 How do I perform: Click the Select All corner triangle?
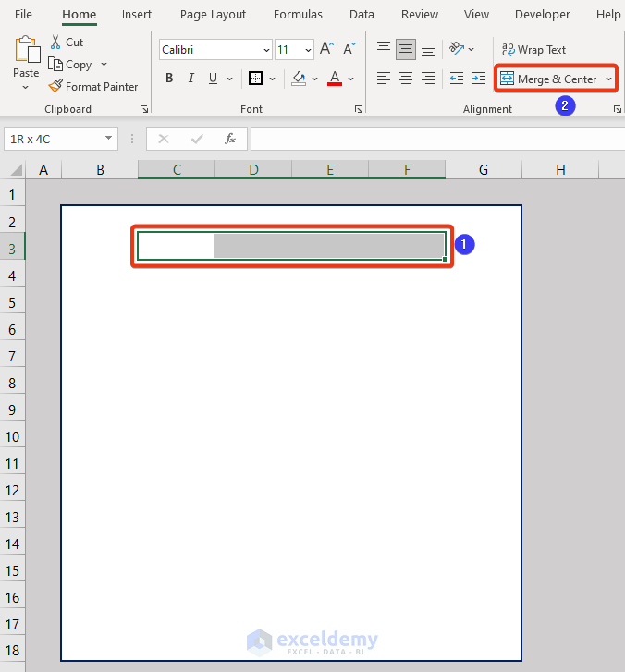click(x=16, y=170)
